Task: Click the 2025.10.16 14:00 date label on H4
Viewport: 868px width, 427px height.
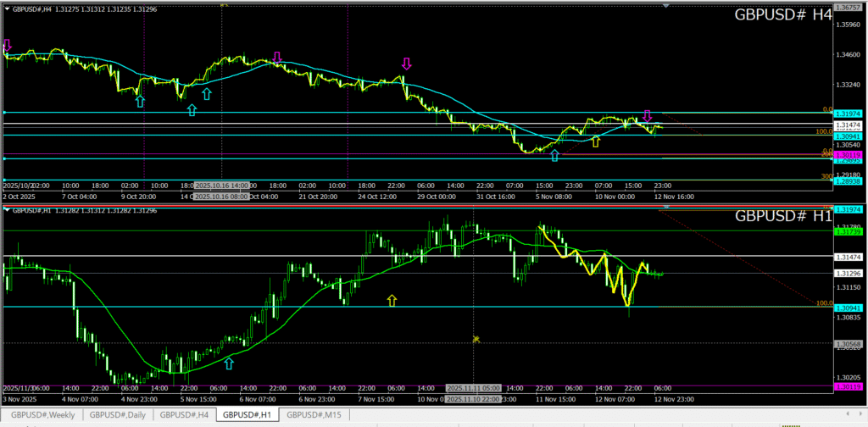Action: (x=221, y=185)
